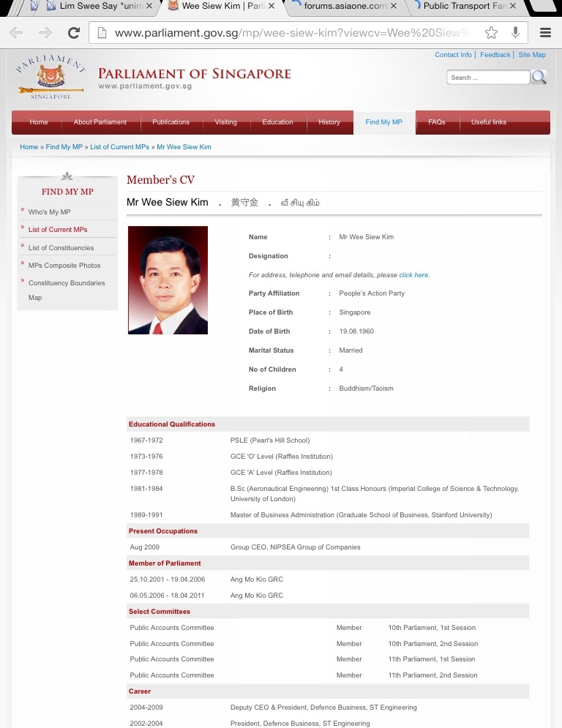The height and width of the screenshot is (728, 562).
Task: Select the Find My MP menu item
Action: (x=383, y=122)
